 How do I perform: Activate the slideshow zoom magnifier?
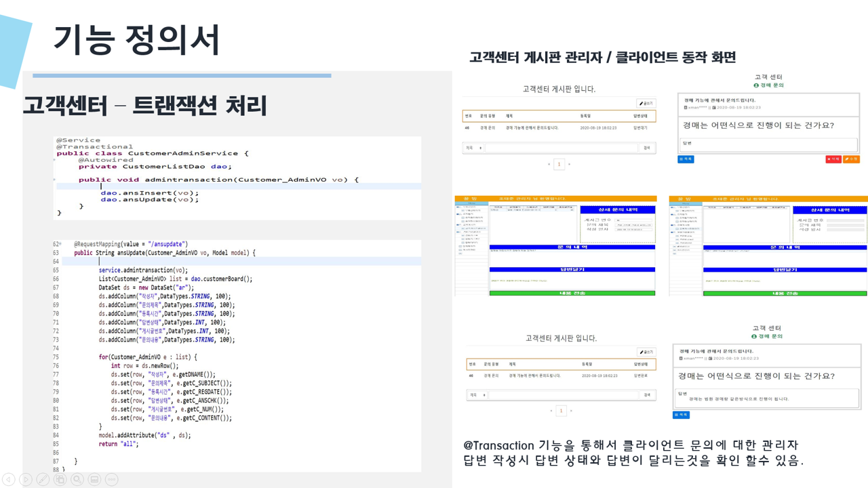(x=77, y=479)
